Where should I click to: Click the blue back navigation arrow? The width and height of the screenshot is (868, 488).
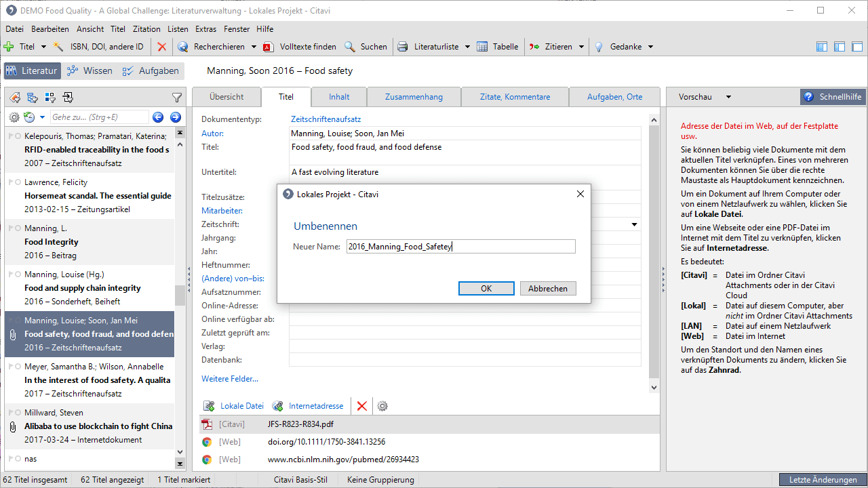[x=158, y=117]
